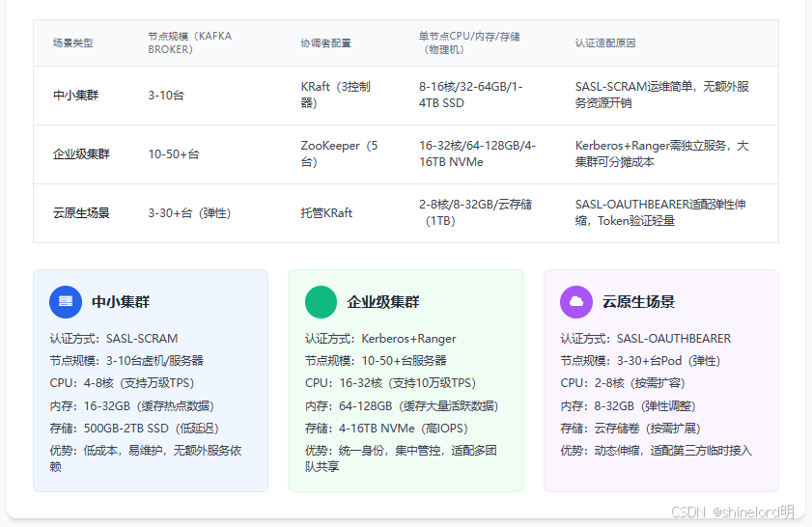The width and height of the screenshot is (812, 527).
Task: Click the Kerberos+Ranger需独立服务 reason cell
Action: pos(661,153)
